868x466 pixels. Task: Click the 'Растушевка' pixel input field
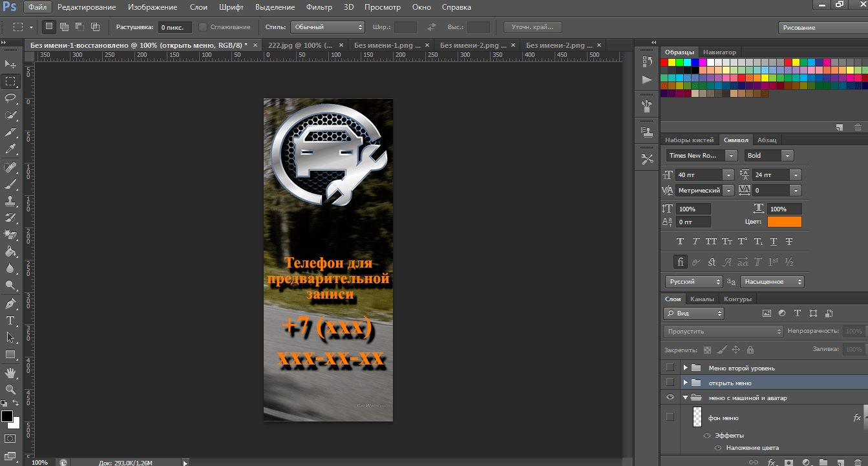point(175,27)
